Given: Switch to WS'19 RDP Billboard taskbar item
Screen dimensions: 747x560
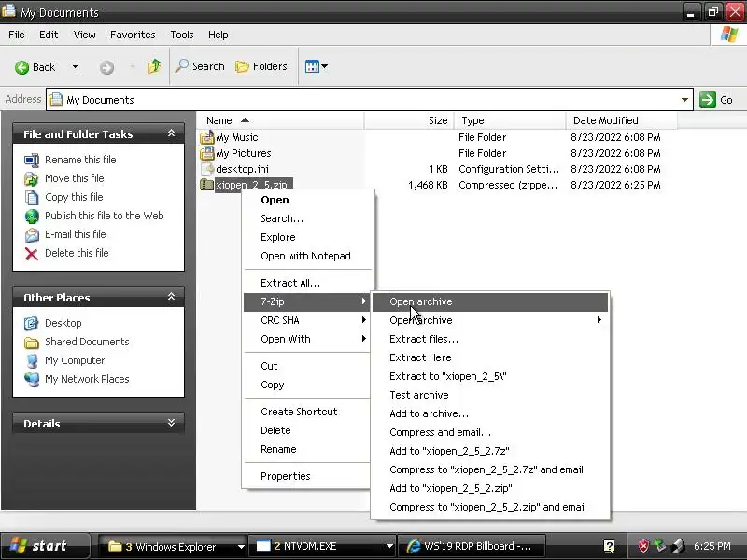Looking at the screenshot, I should pyautogui.click(x=472, y=546).
